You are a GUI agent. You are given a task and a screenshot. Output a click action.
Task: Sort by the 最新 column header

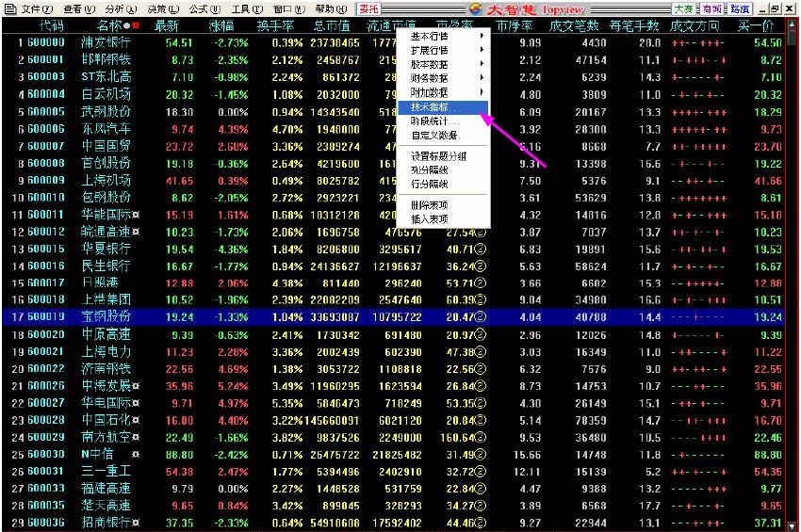167,25
